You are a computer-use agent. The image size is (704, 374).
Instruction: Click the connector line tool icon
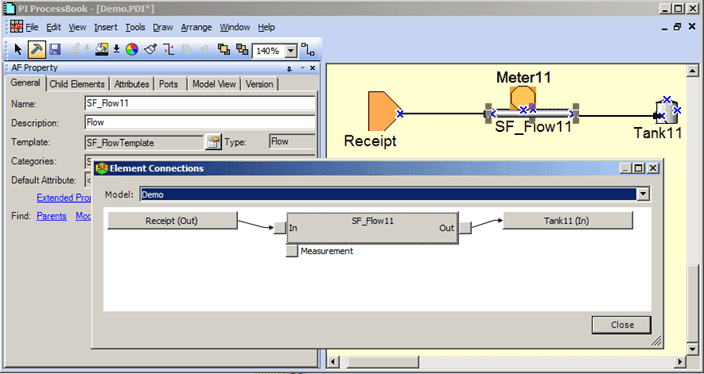(x=168, y=50)
